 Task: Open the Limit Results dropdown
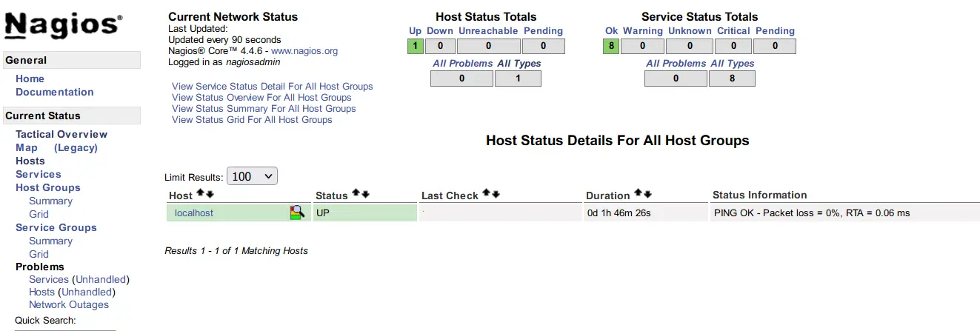[x=252, y=177]
